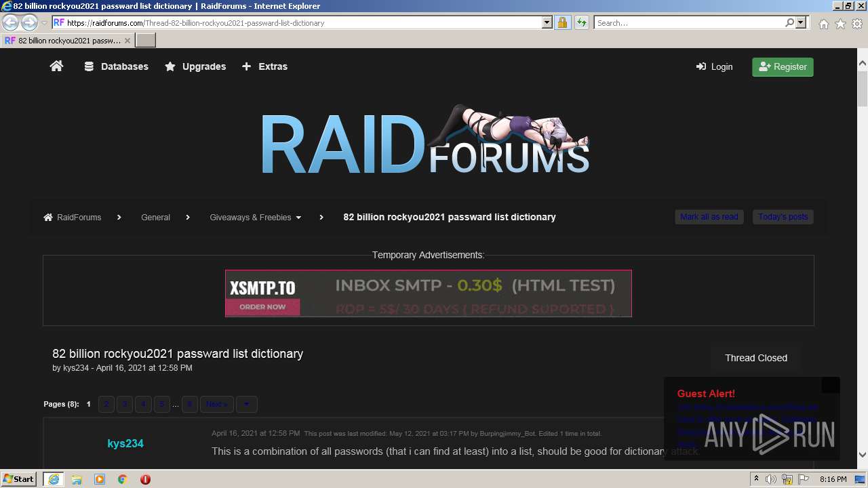
Task: Open the Extras menu
Action: [265, 66]
